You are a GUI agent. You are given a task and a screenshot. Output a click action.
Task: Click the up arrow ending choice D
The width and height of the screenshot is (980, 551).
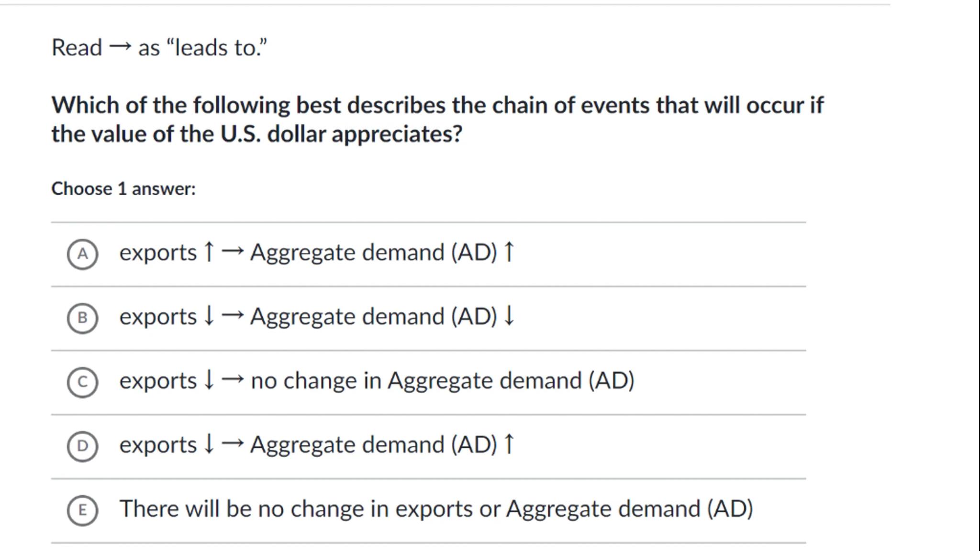click(x=509, y=444)
